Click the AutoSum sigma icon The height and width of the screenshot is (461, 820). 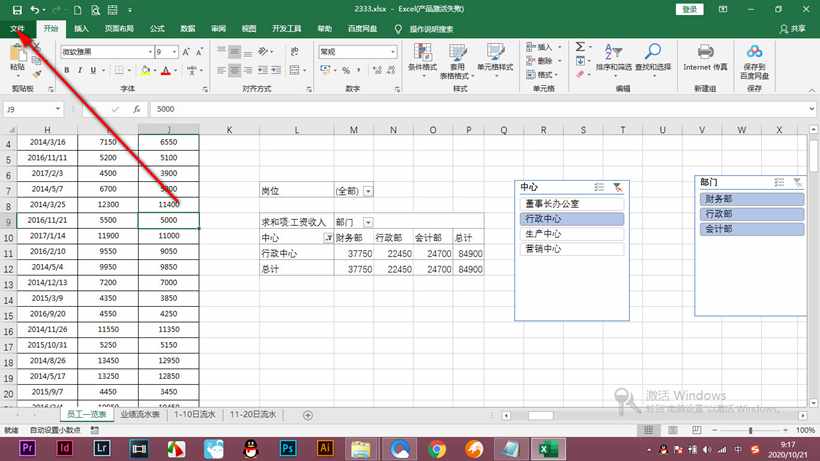[x=580, y=47]
